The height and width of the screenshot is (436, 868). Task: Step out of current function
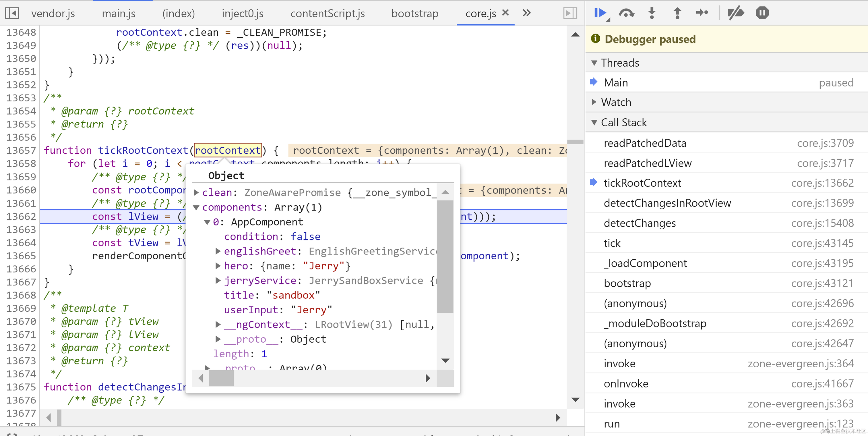click(x=677, y=13)
